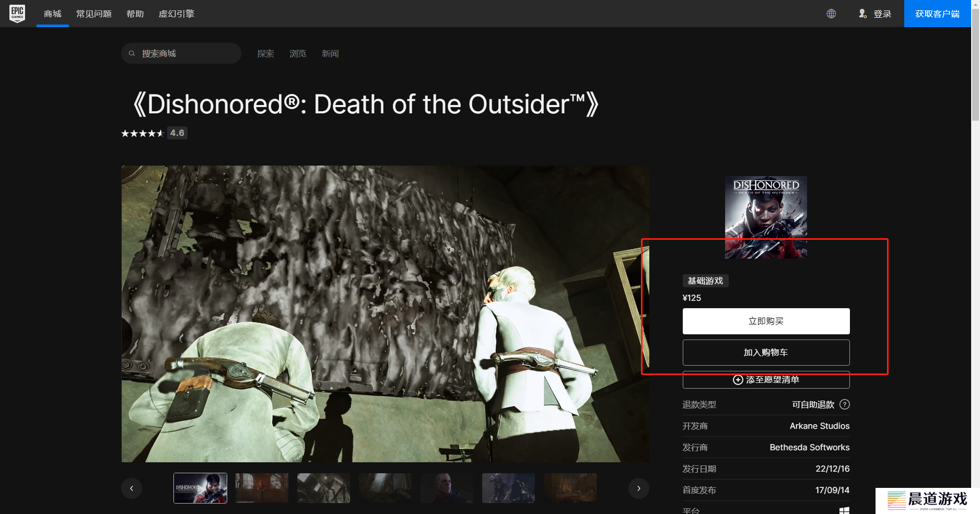Click the Dishonored: Death of the Outsider title
The width and height of the screenshot is (980, 514).
click(365, 104)
